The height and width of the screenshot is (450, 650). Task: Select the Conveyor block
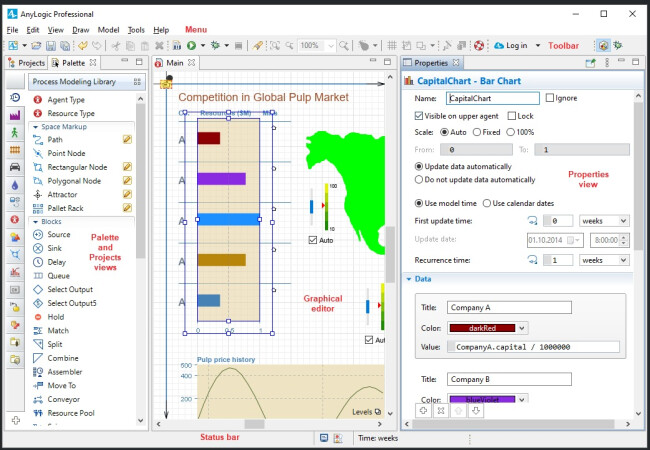62,399
